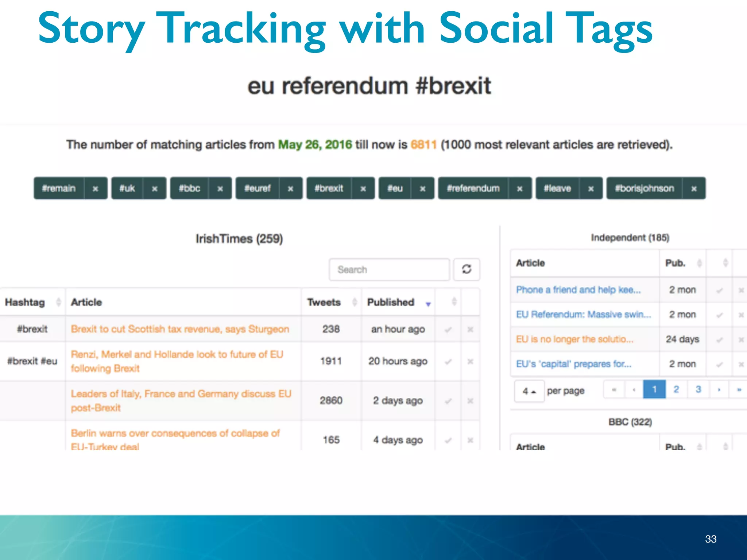Approve the EU's 'capital' prepares article
The image size is (747, 560).
tap(720, 365)
